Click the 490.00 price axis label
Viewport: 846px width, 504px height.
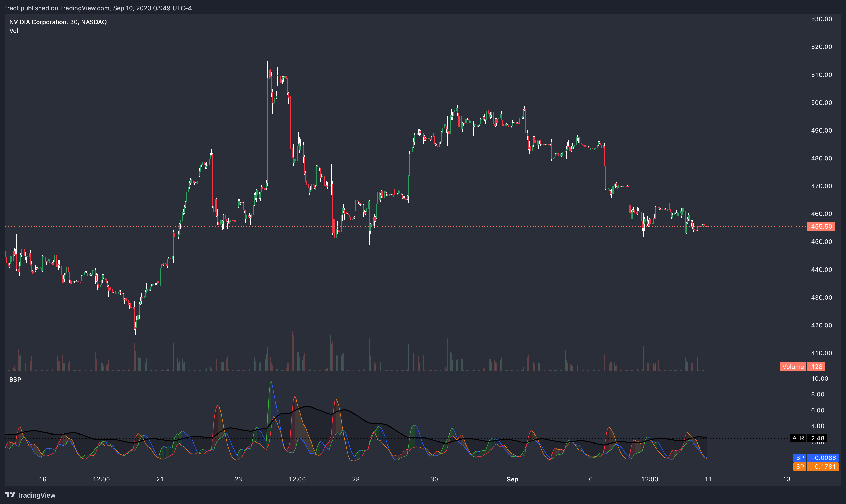click(821, 131)
